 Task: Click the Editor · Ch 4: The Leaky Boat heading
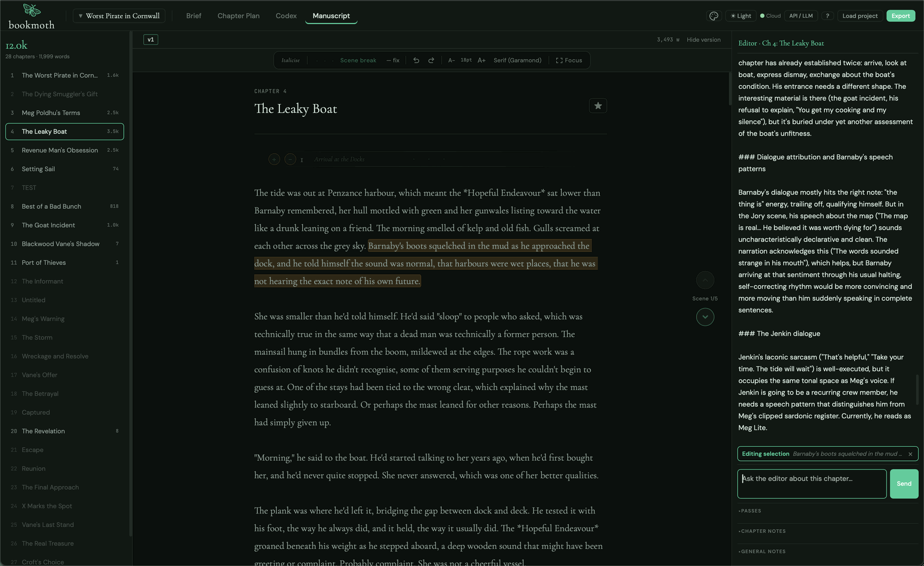(x=781, y=43)
